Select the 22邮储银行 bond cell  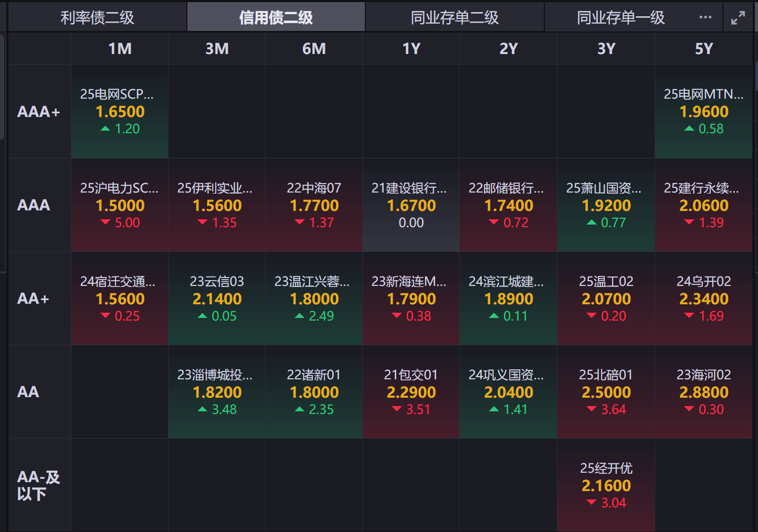[509, 205]
